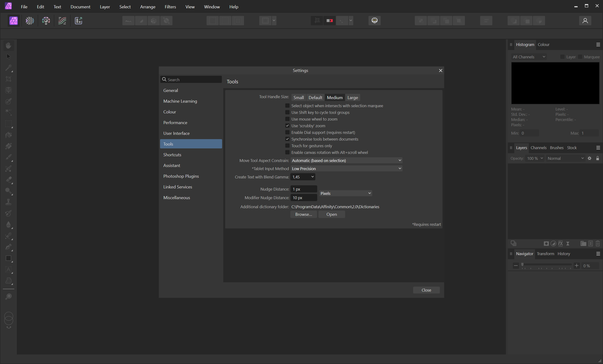Viewport: 603px width, 364px height.
Task: Click the Browse... dictionary button
Action: tap(303, 214)
